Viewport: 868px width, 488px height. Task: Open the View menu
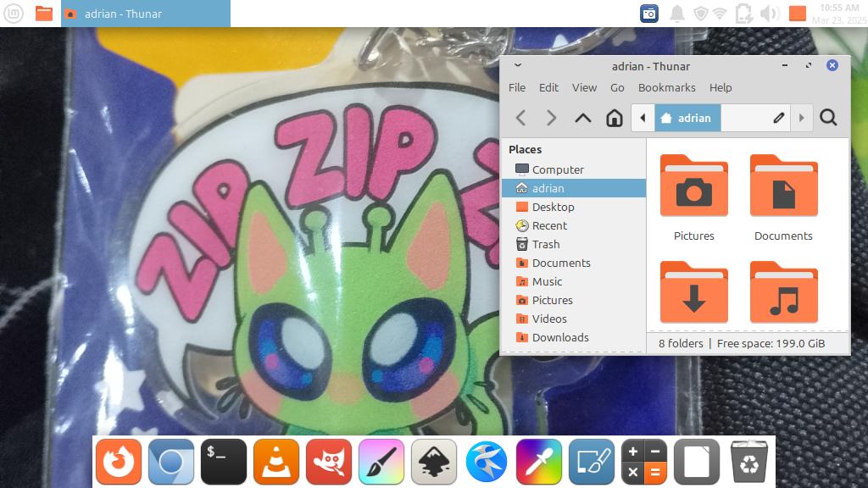point(584,87)
